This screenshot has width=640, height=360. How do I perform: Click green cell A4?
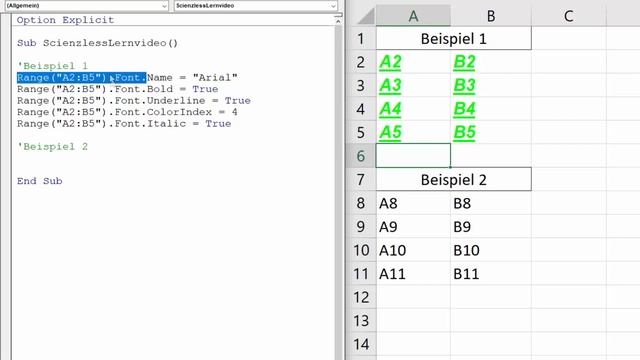coord(413,109)
